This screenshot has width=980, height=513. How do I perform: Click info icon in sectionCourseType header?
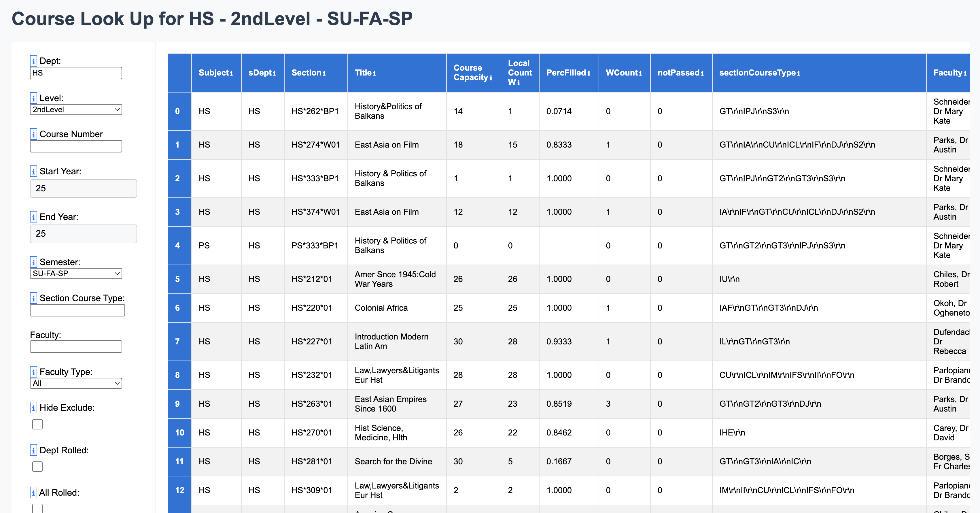point(798,73)
